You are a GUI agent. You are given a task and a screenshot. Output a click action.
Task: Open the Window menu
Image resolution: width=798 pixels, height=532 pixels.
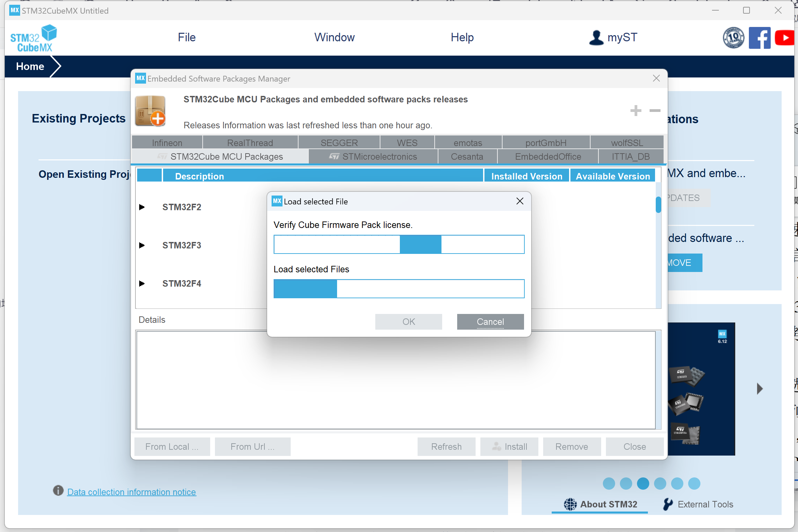click(x=334, y=38)
